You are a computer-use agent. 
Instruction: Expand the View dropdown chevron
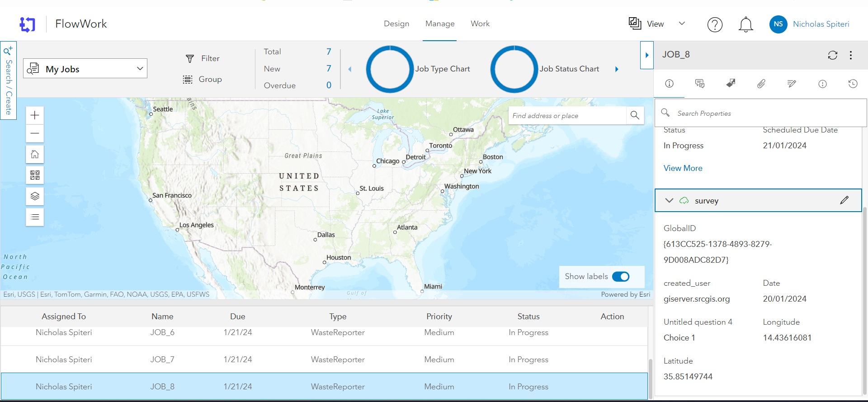682,24
